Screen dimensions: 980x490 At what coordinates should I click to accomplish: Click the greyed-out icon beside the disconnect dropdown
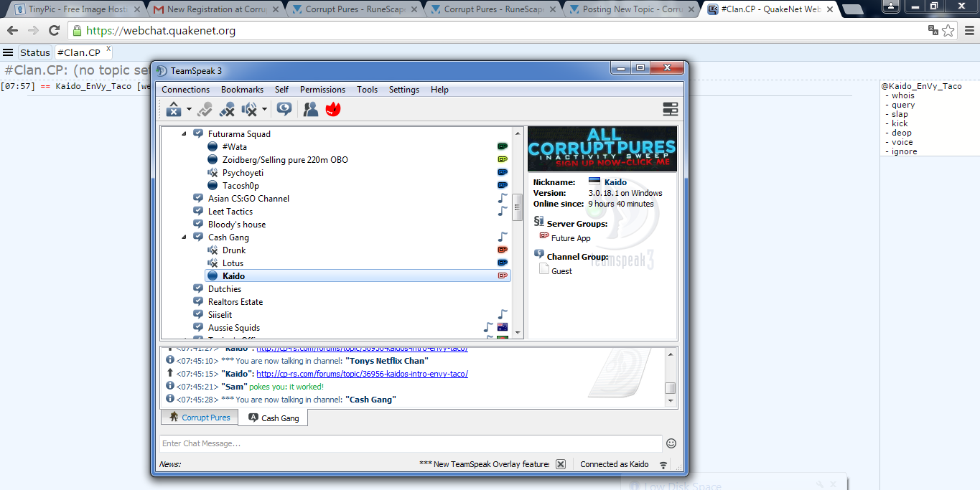point(205,109)
